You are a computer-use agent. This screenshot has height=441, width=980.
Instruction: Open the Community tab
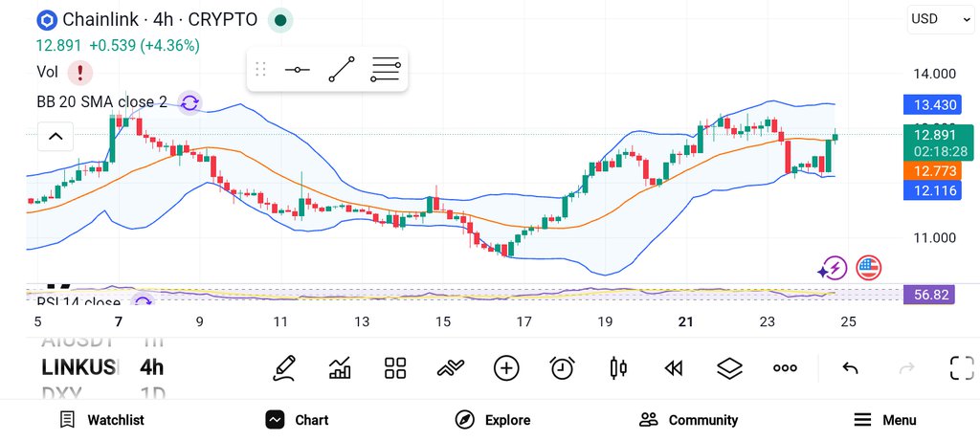point(688,420)
